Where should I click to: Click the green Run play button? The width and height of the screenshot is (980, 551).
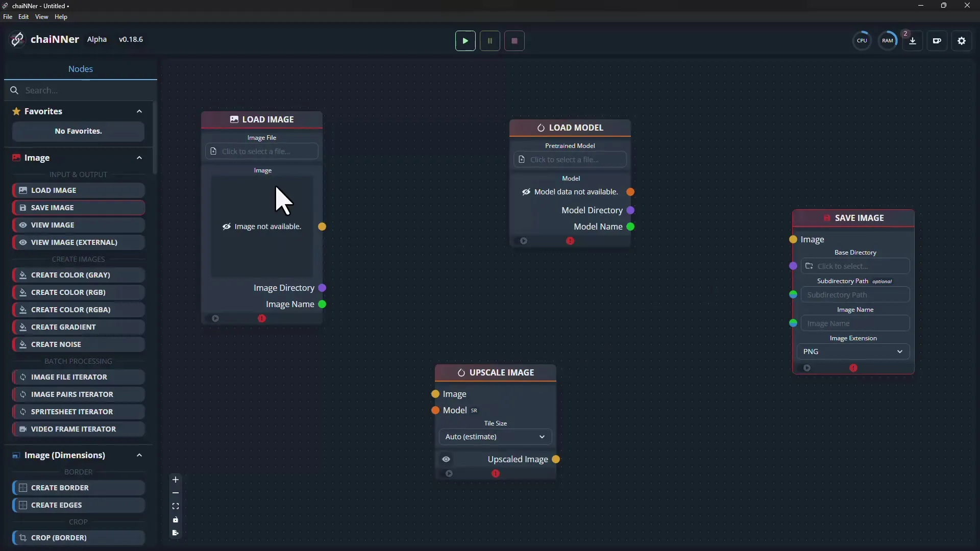(x=465, y=41)
